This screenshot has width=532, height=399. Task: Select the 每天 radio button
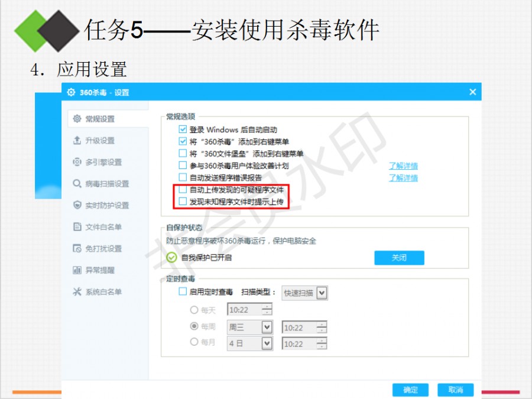[x=194, y=310]
